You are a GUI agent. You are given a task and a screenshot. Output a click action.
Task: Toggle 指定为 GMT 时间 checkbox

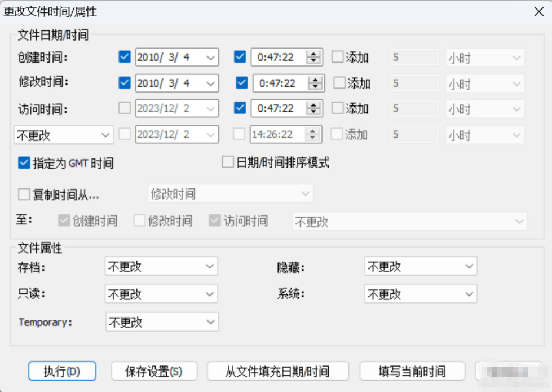(24, 162)
